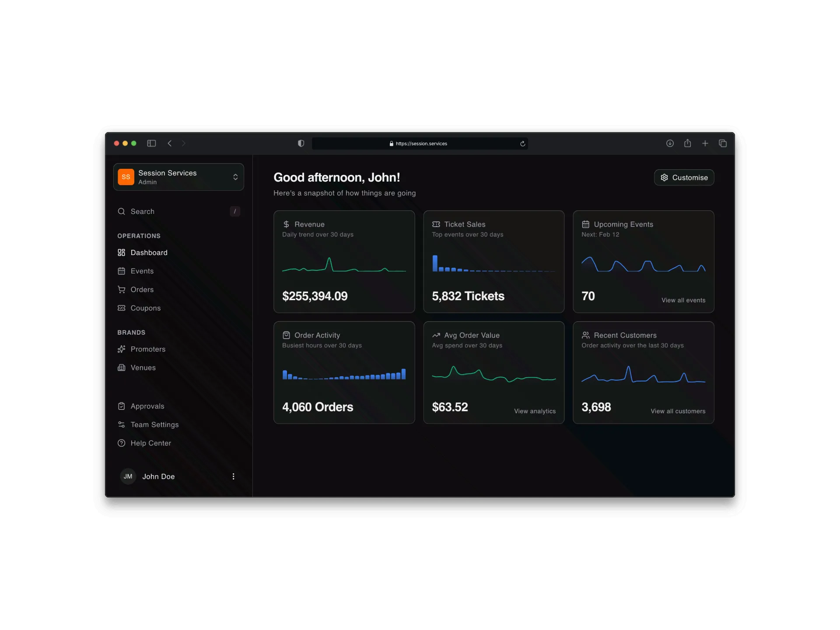Screen dimensions: 840x630
Task: Select the Promoters sparkle icon
Action: [122, 349]
